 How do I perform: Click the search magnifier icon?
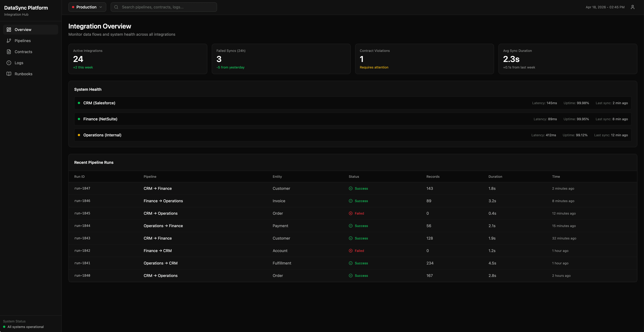[x=116, y=7]
